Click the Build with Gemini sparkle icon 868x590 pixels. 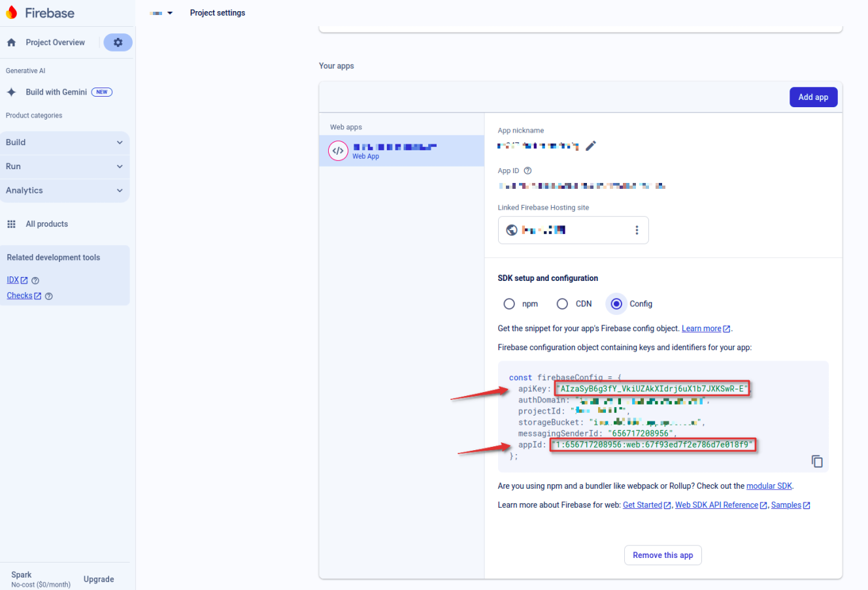11,92
